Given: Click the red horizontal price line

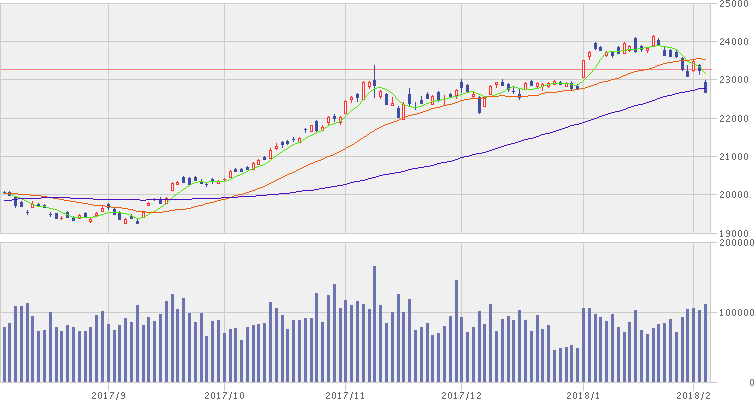Looking at the screenshot, I should pos(355,70).
